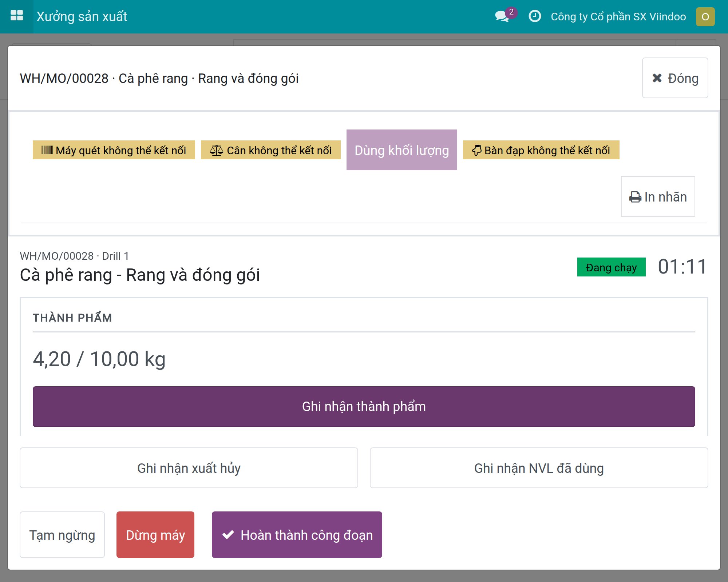Click Hoàn thành công đoạn button

tap(297, 535)
